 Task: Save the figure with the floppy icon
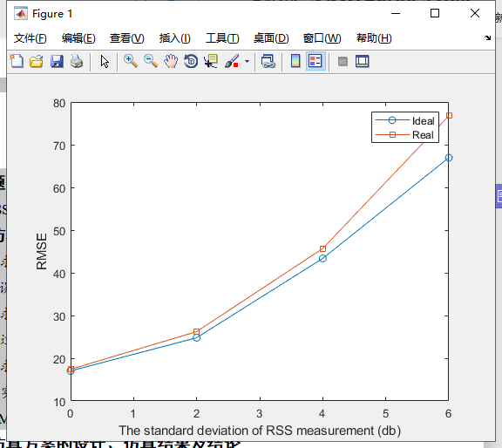point(57,61)
